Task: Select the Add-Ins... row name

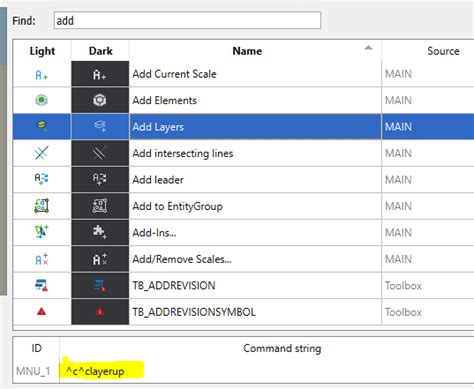Action: 154,232
